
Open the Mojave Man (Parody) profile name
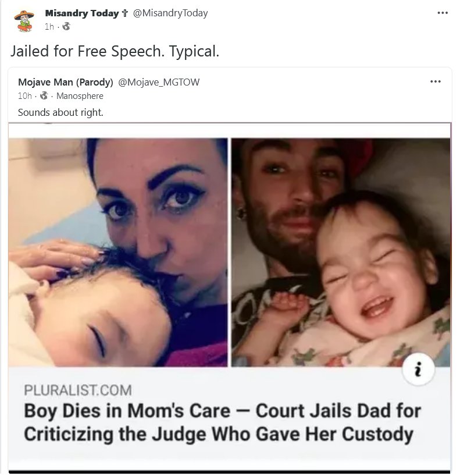point(66,82)
